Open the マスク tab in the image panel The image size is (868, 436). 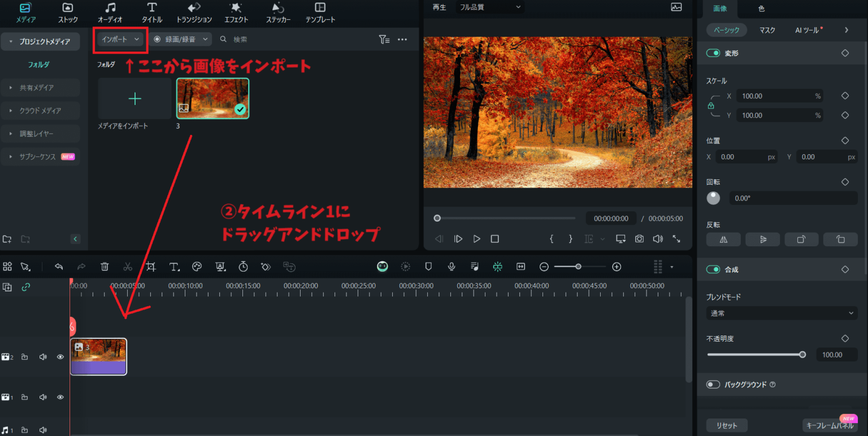tap(767, 30)
